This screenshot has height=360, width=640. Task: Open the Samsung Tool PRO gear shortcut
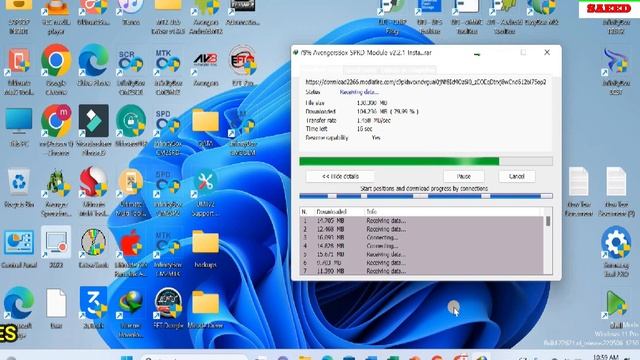616,243
